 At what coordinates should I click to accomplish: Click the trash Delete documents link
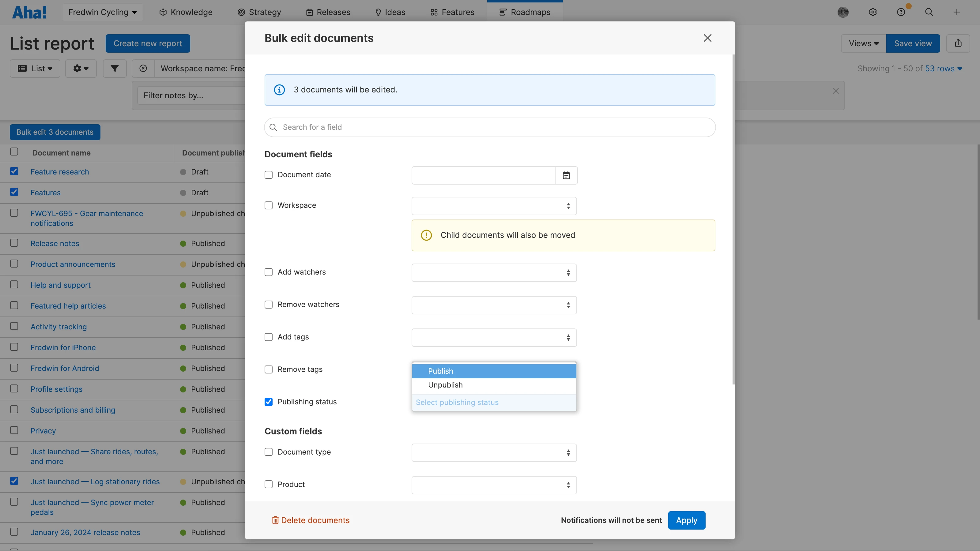[311, 520]
